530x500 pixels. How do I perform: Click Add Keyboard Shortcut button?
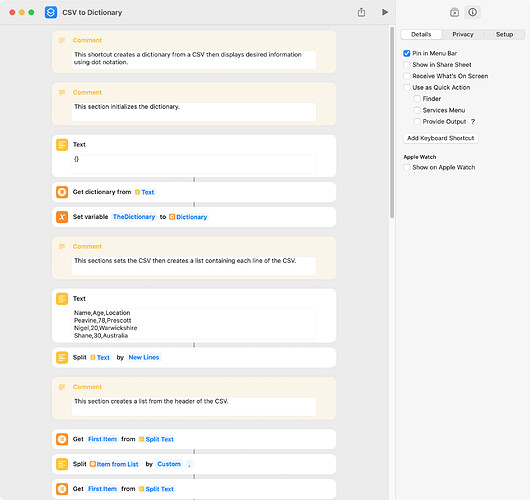click(440, 138)
